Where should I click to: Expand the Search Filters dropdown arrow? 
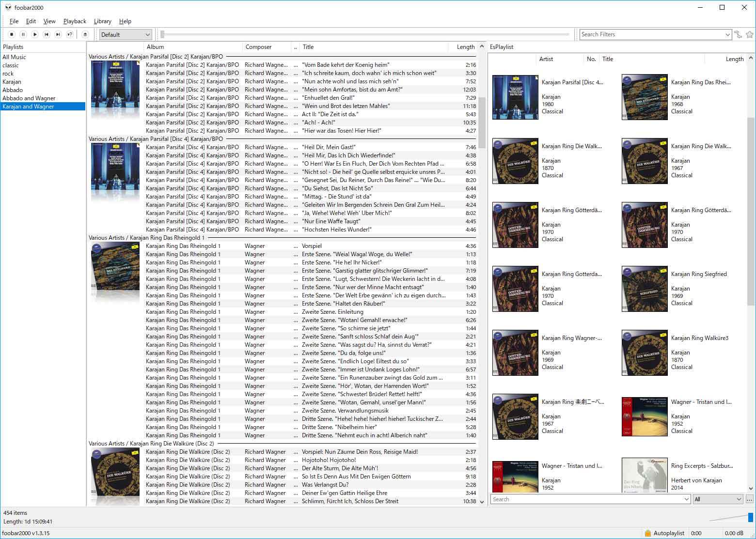pyautogui.click(x=727, y=34)
